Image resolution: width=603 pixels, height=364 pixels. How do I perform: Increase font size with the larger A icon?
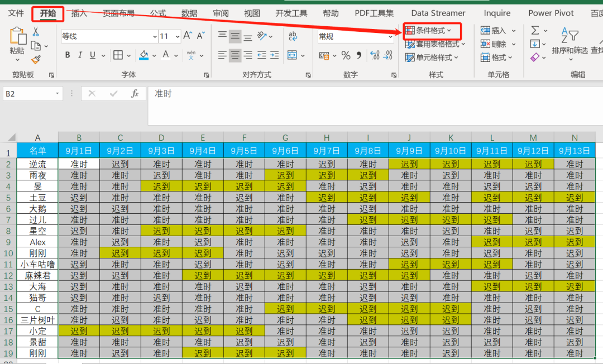click(x=188, y=36)
